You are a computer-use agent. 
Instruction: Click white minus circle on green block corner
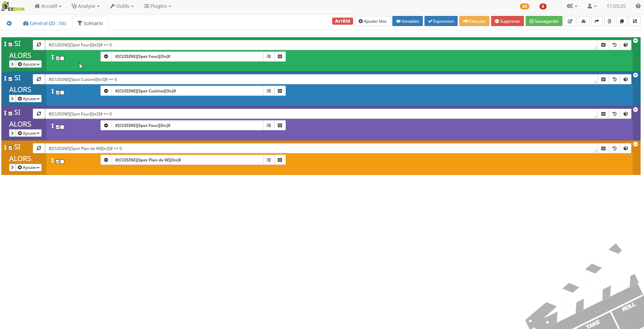click(636, 41)
